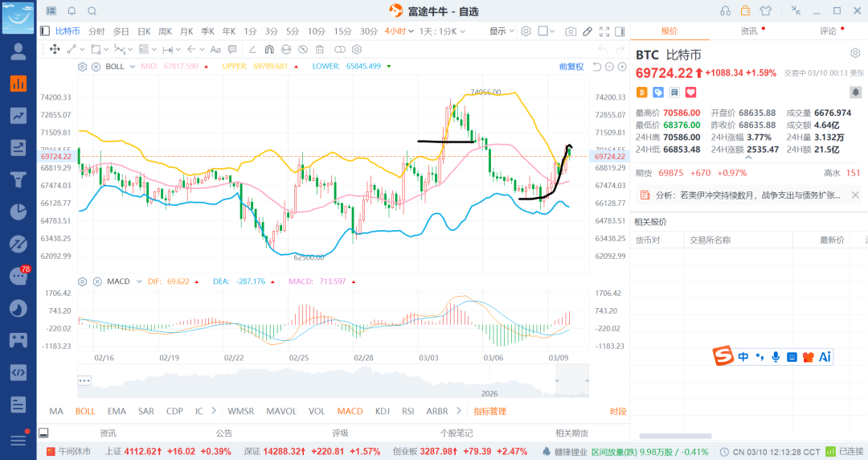This screenshot has height=460, width=868.
Task: Click the 前复权 adjustment button
Action: coord(571,67)
